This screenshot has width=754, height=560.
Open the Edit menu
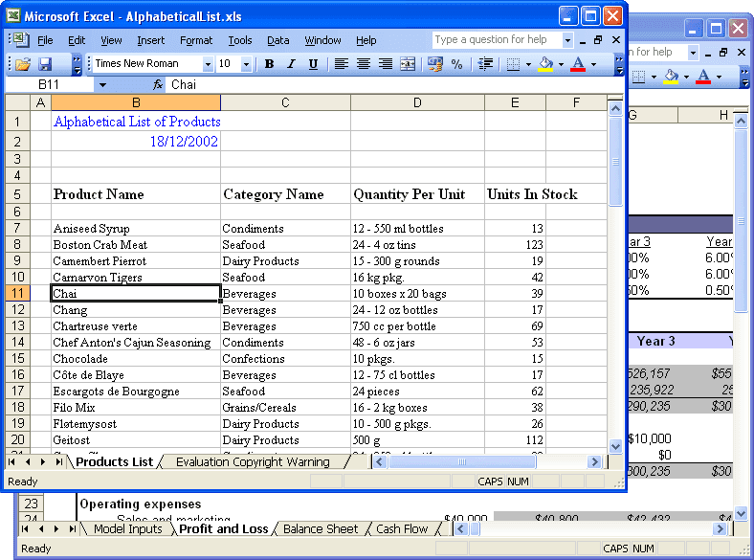click(x=77, y=40)
